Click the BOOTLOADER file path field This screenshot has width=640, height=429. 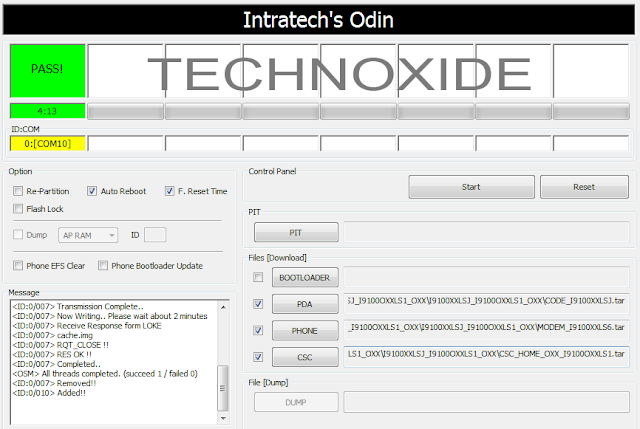[487, 277]
